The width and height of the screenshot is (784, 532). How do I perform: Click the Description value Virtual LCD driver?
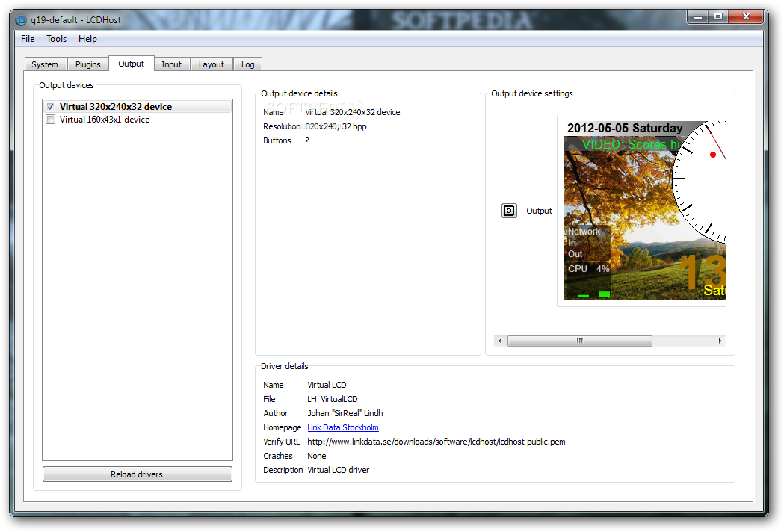tap(339, 470)
